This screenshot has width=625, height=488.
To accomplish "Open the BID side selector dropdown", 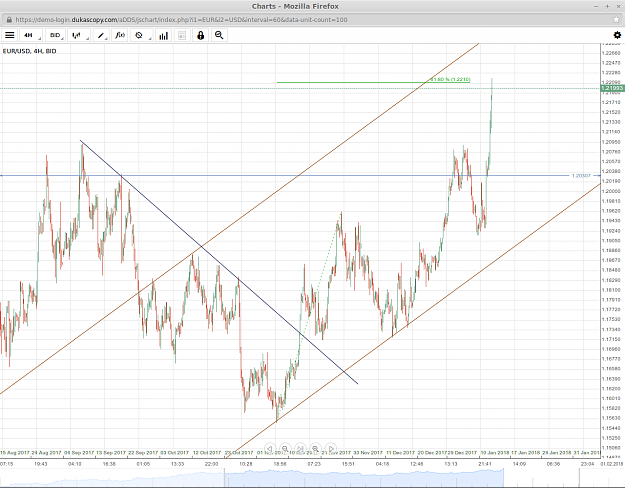I will tap(55, 35).
